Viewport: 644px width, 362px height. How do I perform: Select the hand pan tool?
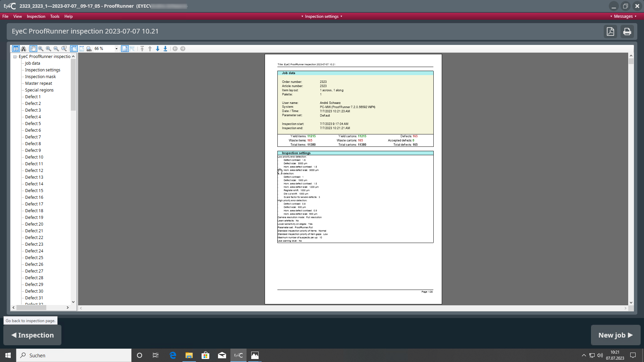coord(33,49)
